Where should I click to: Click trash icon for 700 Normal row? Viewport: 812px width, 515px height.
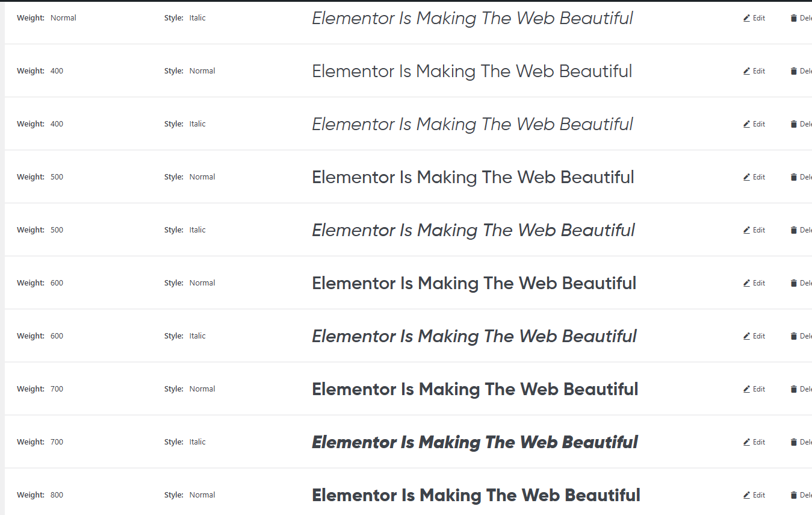793,389
